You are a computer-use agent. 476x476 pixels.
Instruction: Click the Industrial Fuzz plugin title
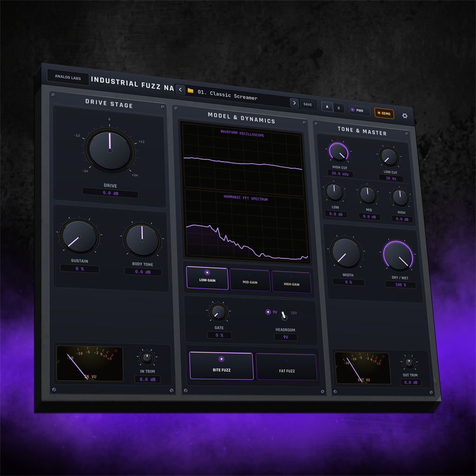coord(132,84)
